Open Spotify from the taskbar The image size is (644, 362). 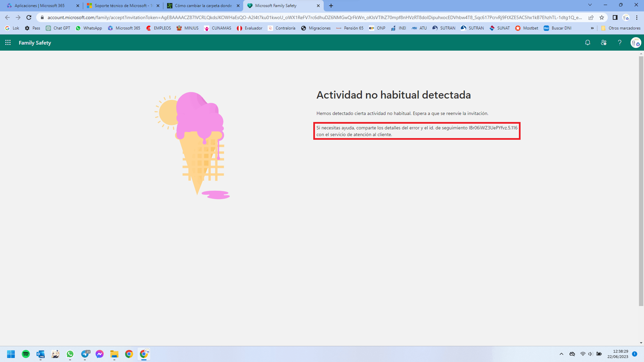(26, 354)
